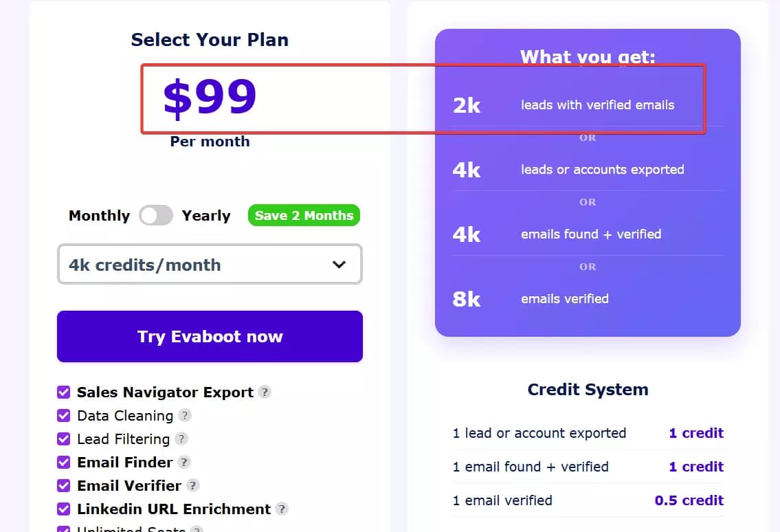Uncheck the Data Cleaning feature

[x=63, y=416]
